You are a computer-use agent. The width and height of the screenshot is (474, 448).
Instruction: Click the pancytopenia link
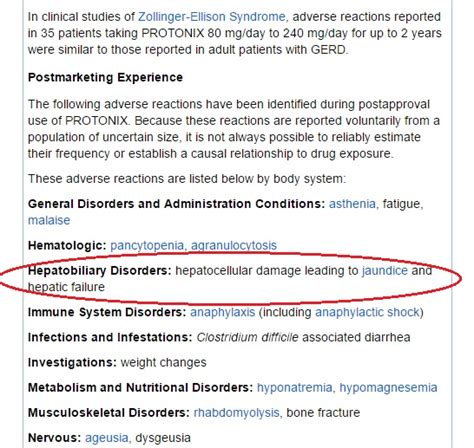[148, 246]
